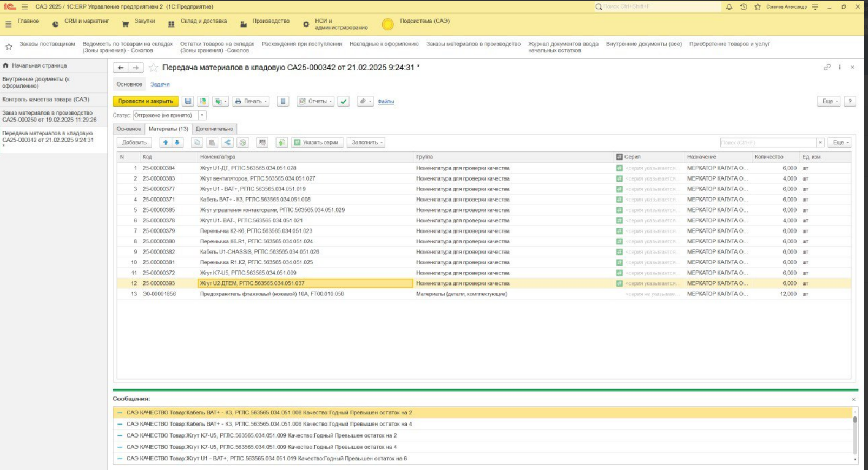Click the Добавить button
This screenshot has height=470, width=868.
(x=134, y=142)
